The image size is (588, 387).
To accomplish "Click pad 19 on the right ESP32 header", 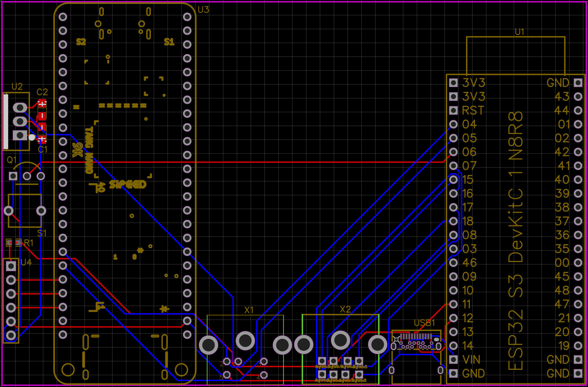I will 578,346.
